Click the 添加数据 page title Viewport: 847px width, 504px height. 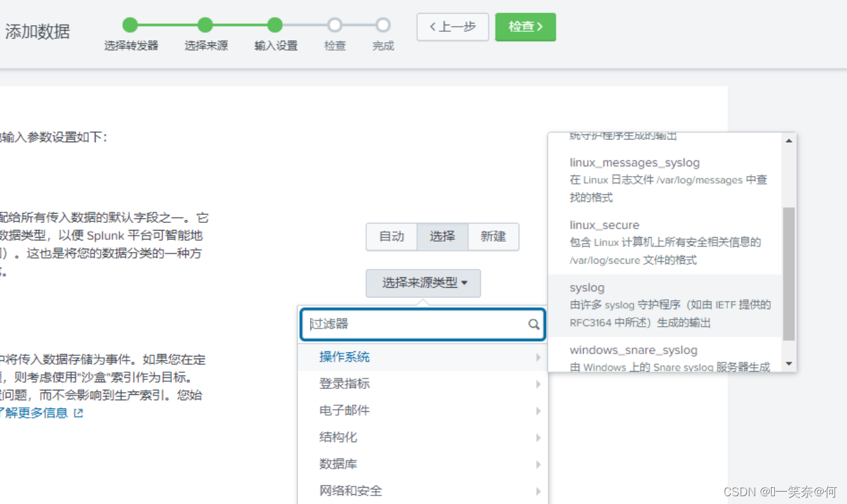(x=38, y=31)
